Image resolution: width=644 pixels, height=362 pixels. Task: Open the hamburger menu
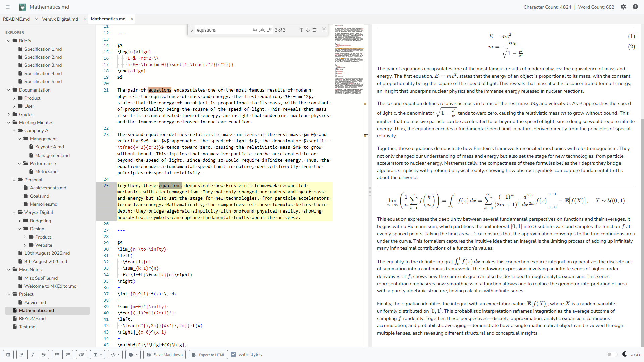pos(8,7)
